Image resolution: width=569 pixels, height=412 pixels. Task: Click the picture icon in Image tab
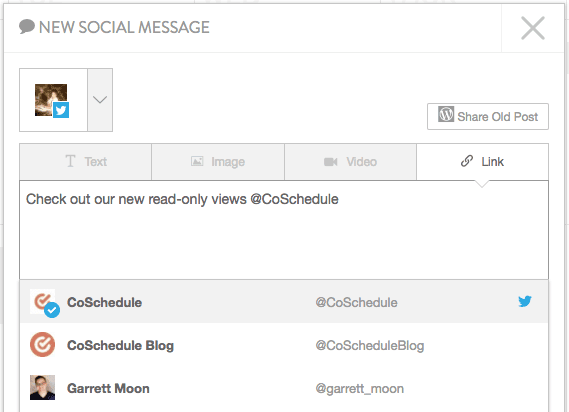tap(197, 161)
